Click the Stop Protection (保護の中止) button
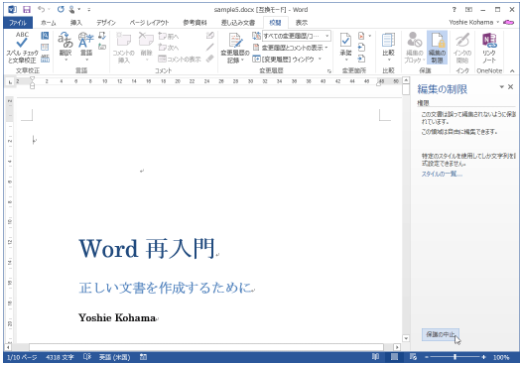Image resolution: width=520 pixels, height=365 pixels. tap(440, 334)
